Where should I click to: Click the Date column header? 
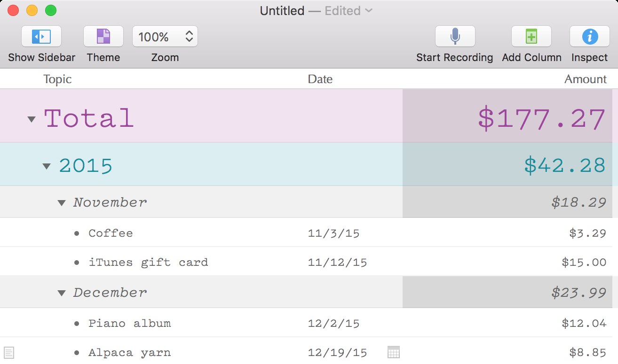[320, 79]
